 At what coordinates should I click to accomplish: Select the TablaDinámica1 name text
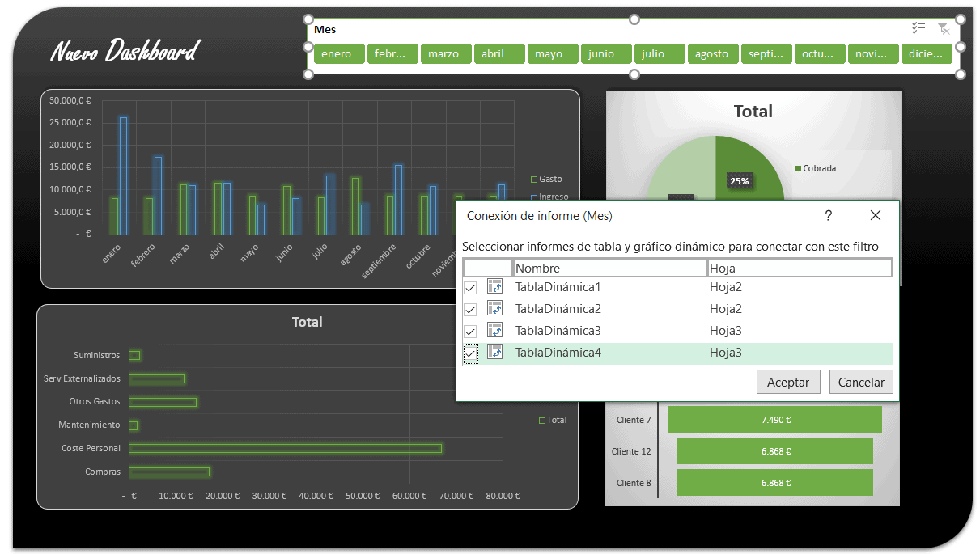pyautogui.click(x=558, y=286)
